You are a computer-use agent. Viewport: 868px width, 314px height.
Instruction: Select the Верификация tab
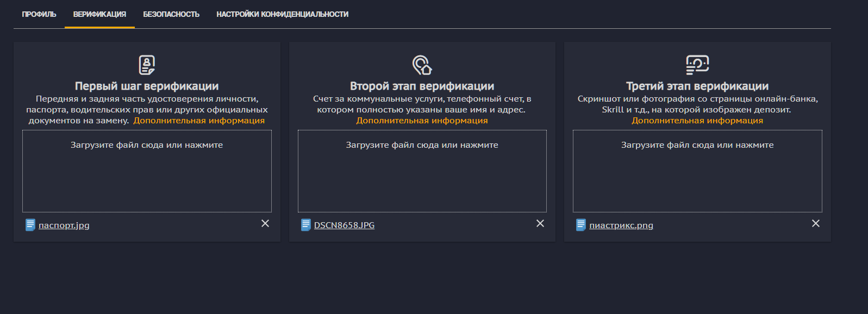pos(99,14)
